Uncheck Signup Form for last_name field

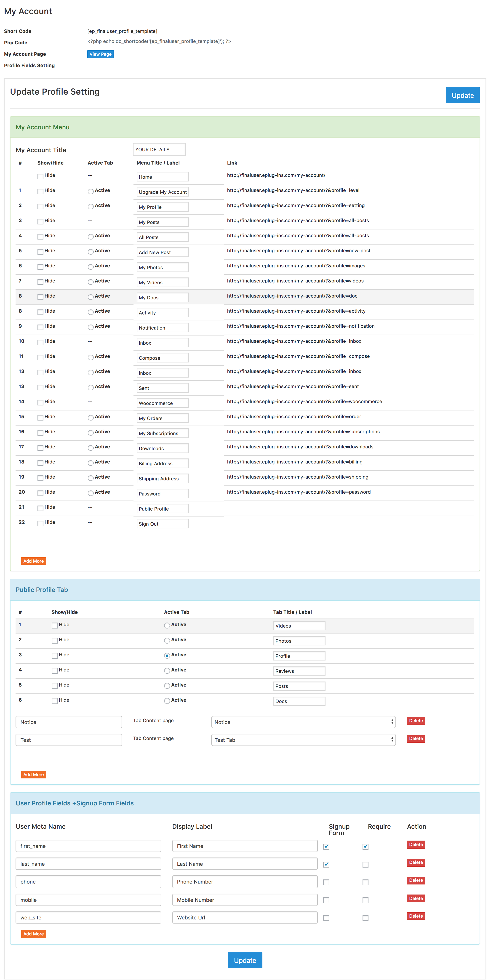[326, 864]
